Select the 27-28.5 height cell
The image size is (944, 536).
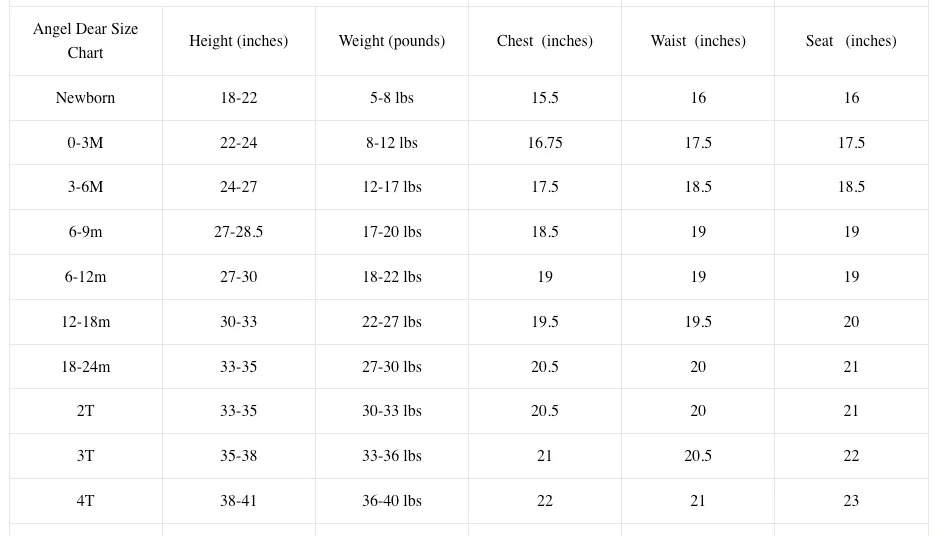238,232
